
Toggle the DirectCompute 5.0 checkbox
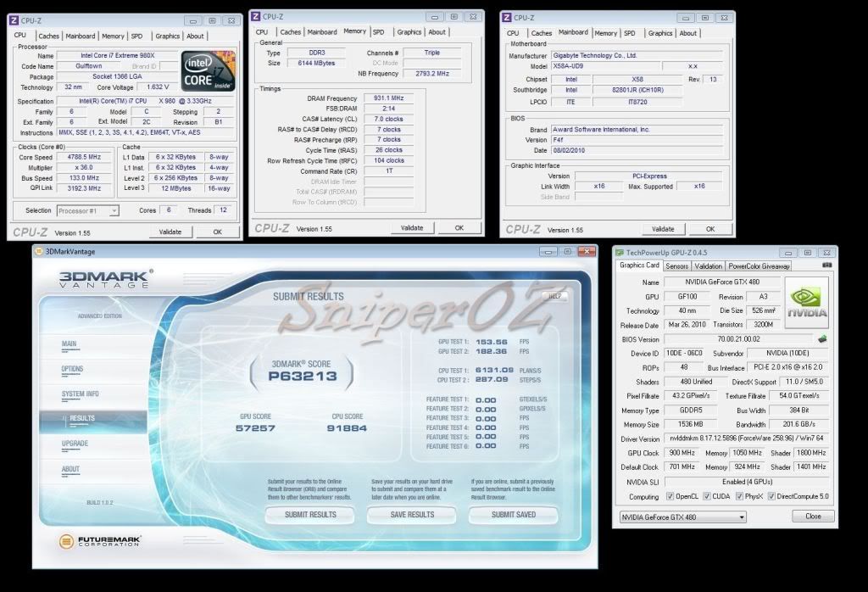point(773,497)
